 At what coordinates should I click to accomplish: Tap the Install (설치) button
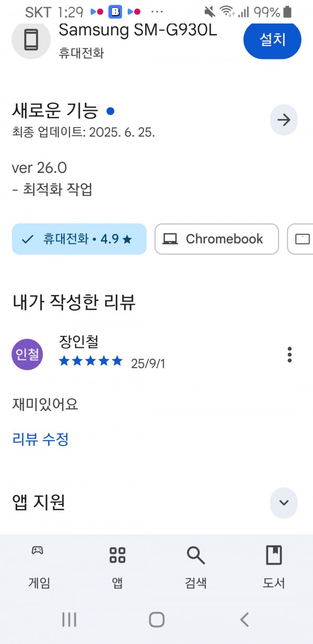[272, 39]
